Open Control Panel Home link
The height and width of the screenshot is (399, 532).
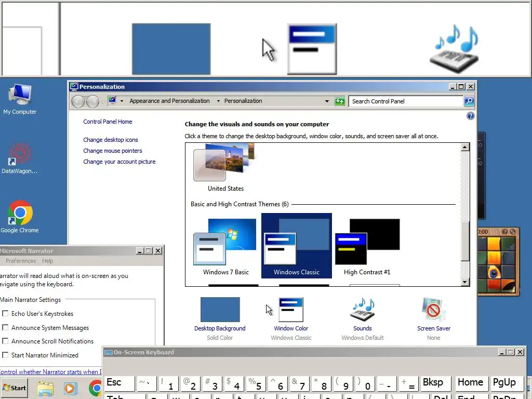[x=108, y=122]
